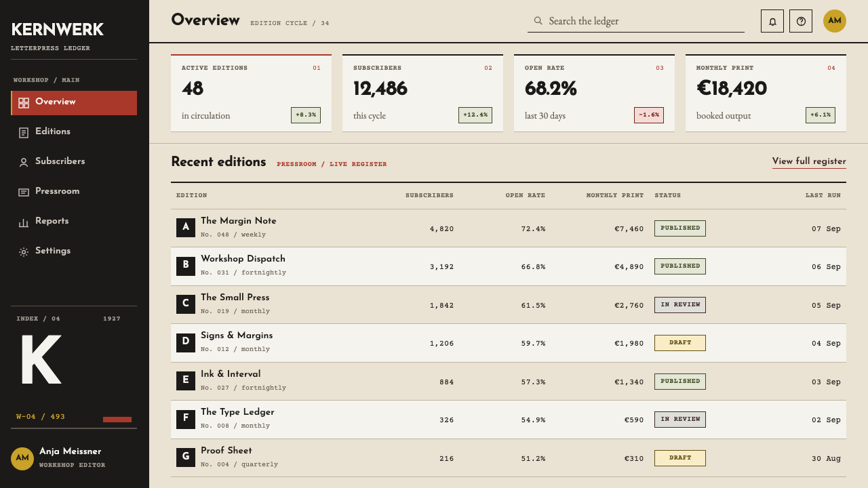Viewport: 868px width, 488px height.
Task: Click the Draft status badge for Signs & Margins
Action: (680, 343)
